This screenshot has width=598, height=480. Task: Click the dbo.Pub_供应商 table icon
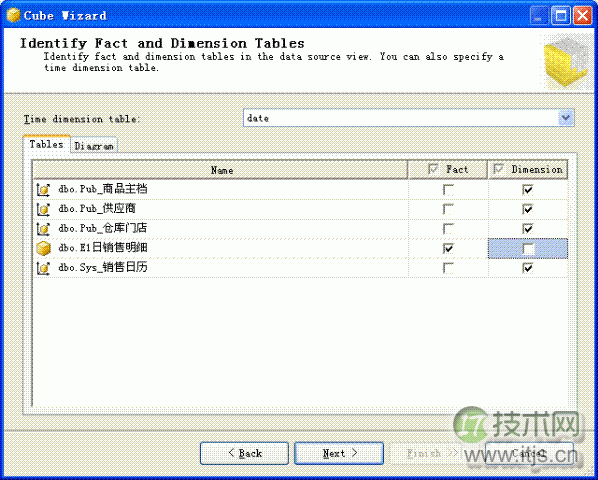coord(43,209)
